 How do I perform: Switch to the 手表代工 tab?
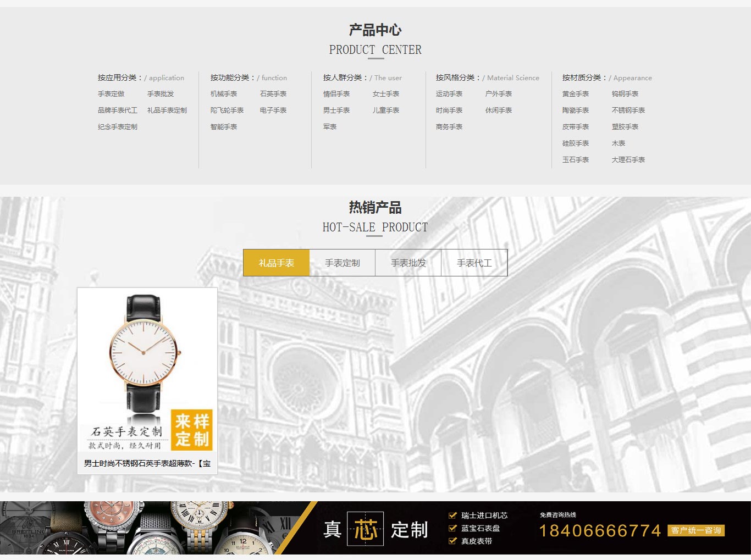click(x=474, y=263)
